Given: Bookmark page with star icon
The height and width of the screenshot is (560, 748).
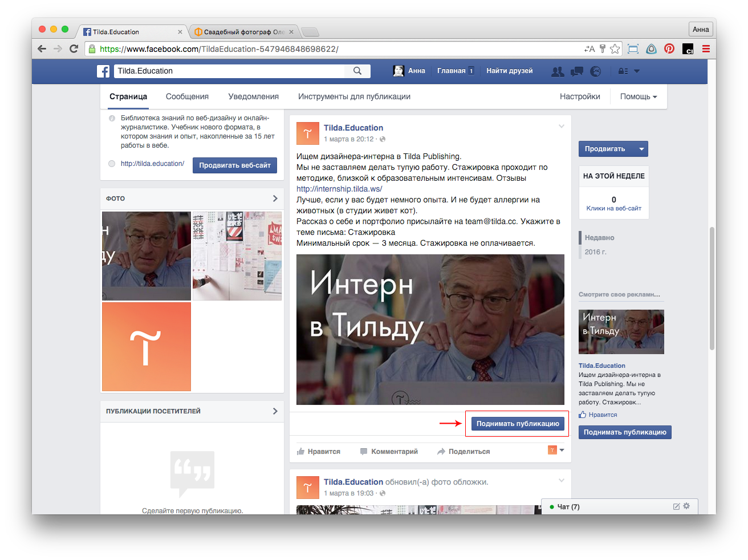Looking at the screenshot, I should [x=615, y=49].
